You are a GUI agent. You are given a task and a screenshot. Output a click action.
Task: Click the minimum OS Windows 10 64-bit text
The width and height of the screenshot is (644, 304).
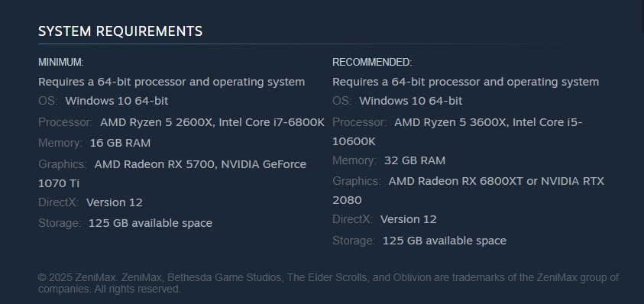[117, 101]
